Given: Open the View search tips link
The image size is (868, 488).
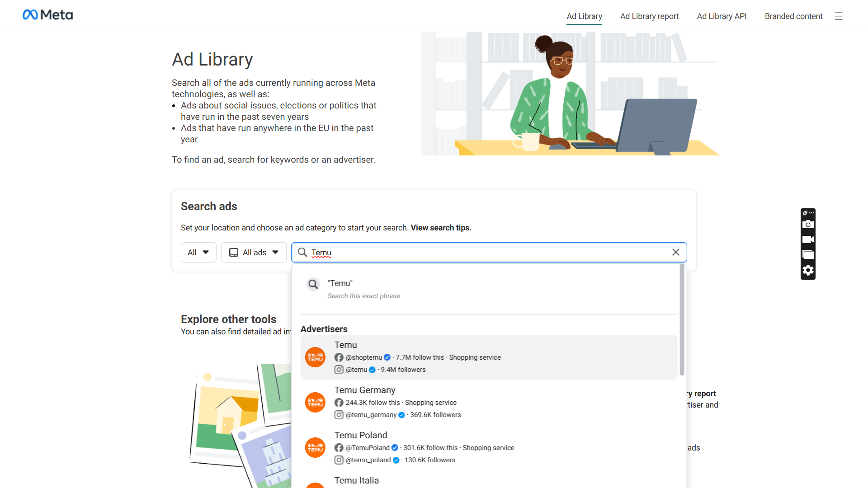Looking at the screenshot, I should pos(441,228).
